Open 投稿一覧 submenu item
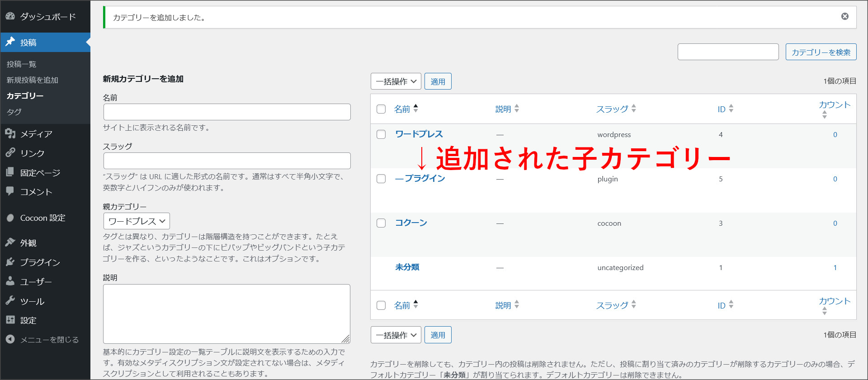Screen dimensions: 868x380 click(x=21, y=64)
